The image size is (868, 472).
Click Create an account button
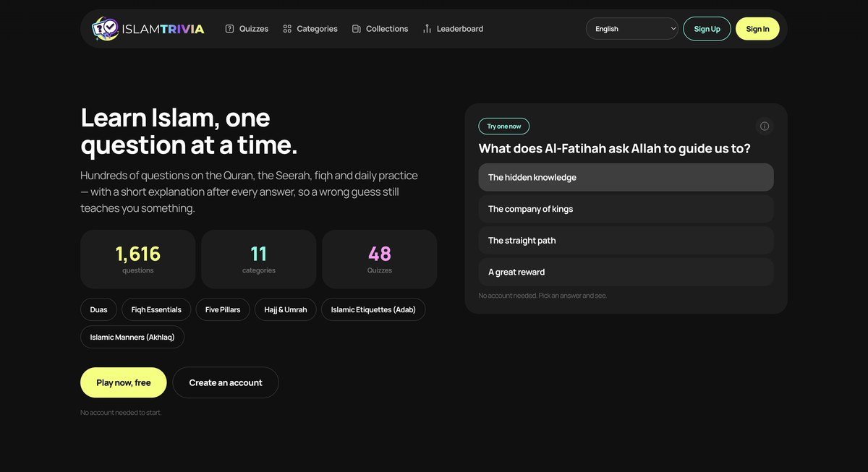pos(226,382)
